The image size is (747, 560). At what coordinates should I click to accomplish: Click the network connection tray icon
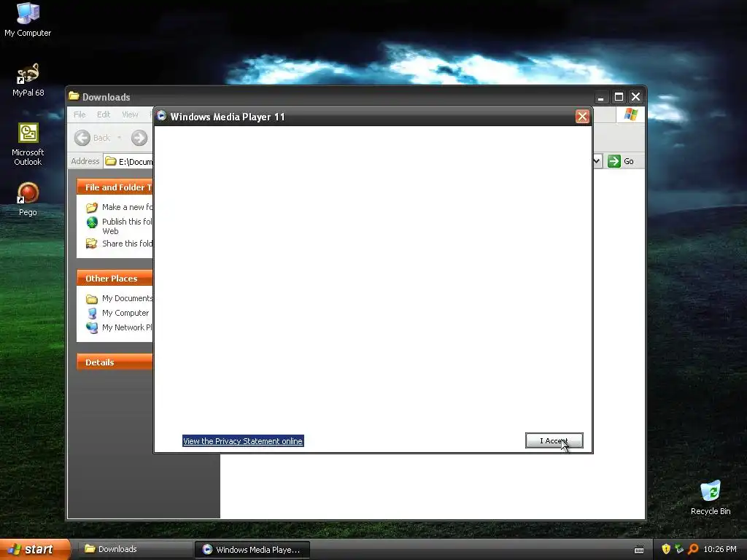[x=679, y=549]
